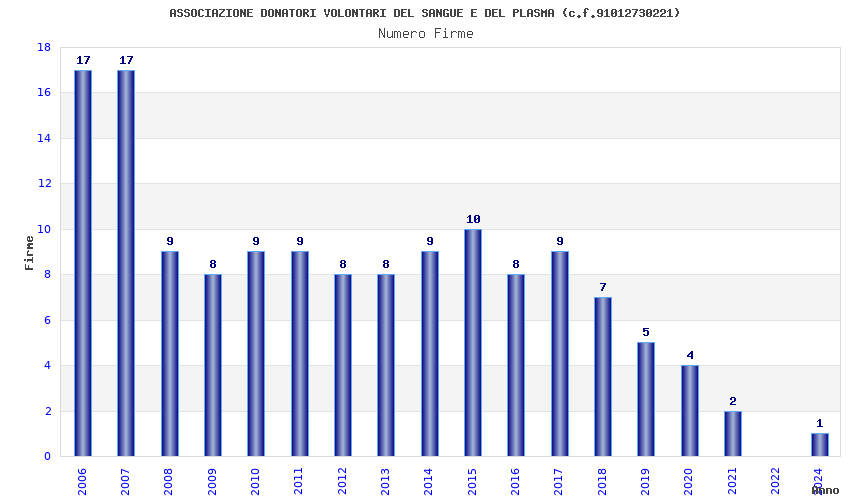Select the 2013 bar
Screen dimensions: 850x500
386,365
